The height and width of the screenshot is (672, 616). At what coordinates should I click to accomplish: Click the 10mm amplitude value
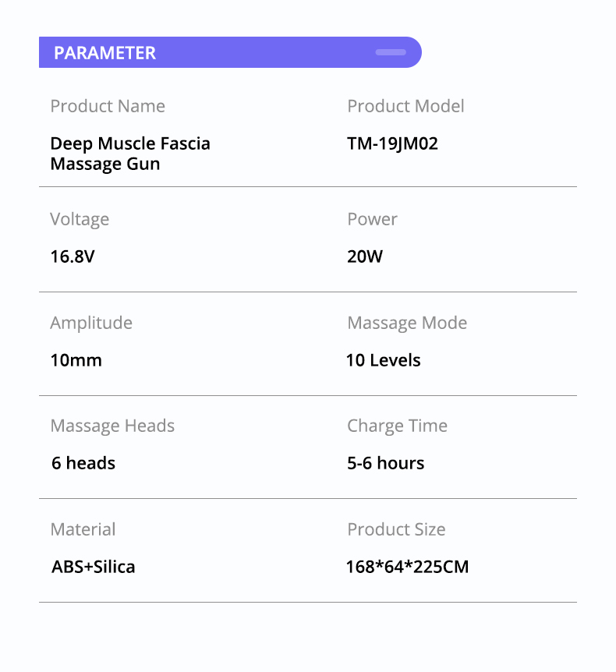(76, 360)
